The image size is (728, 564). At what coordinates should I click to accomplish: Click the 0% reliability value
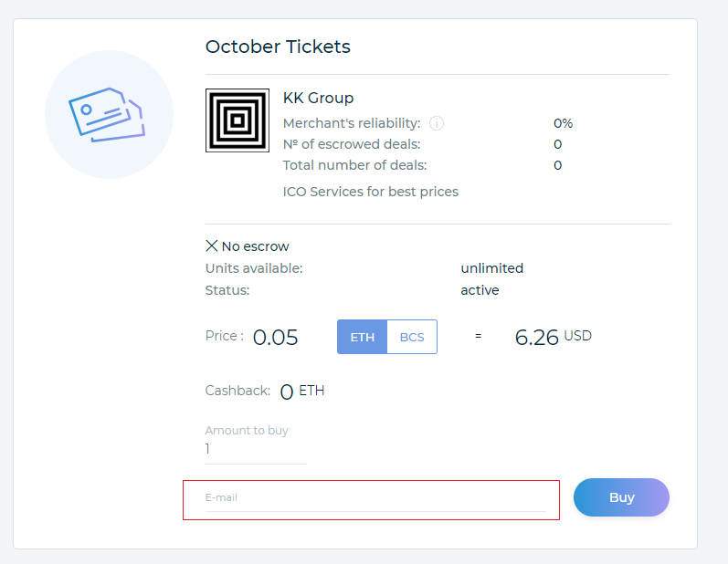click(563, 123)
